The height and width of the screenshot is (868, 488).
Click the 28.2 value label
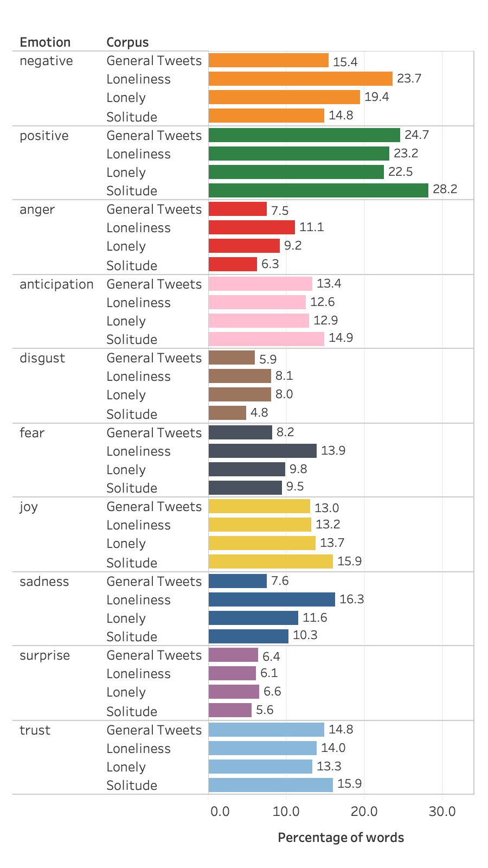pyautogui.click(x=445, y=189)
